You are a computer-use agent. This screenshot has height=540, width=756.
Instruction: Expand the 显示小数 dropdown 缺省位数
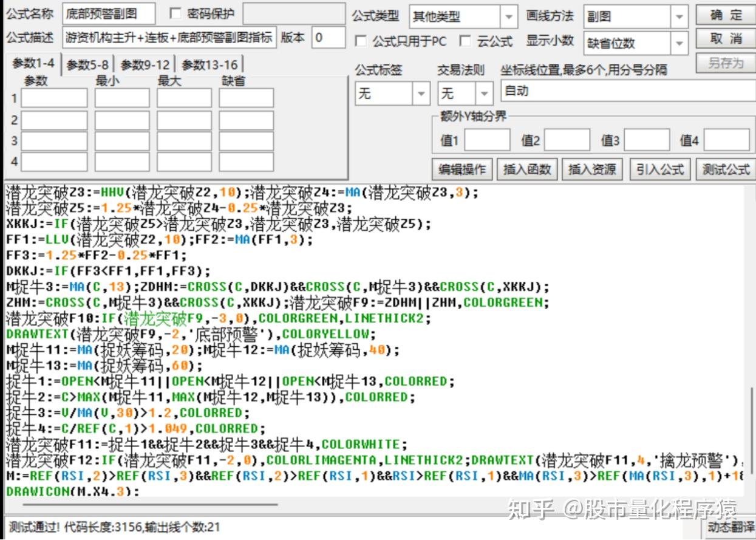[x=679, y=43]
